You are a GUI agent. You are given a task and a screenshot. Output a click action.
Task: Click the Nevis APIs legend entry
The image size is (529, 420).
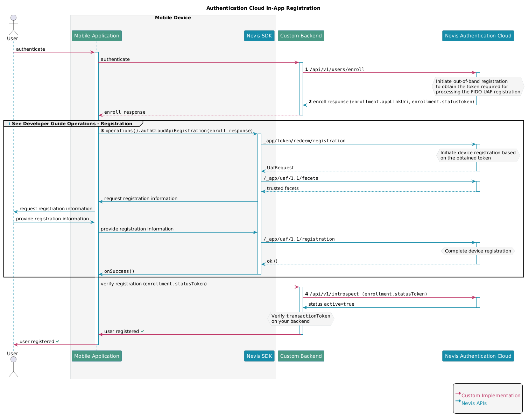click(474, 403)
